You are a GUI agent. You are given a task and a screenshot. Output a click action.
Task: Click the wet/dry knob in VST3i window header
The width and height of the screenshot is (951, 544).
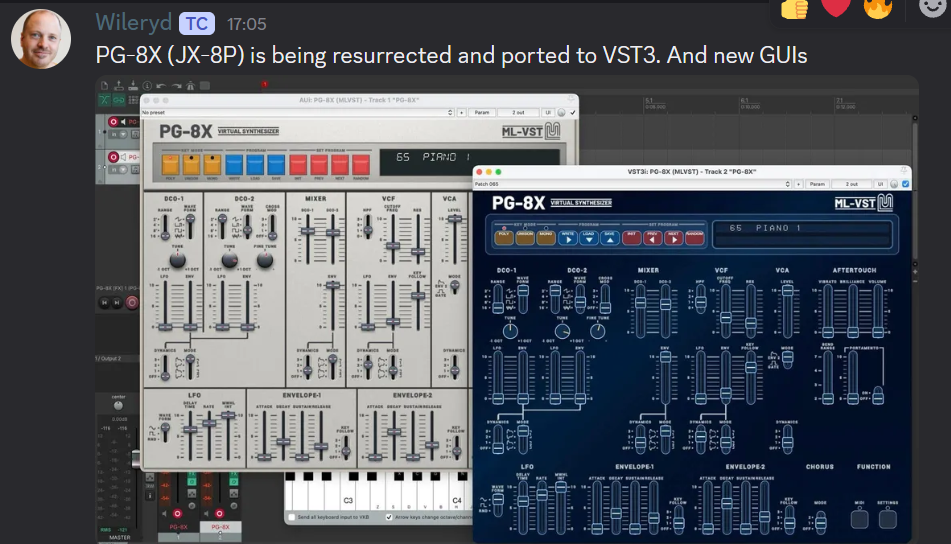click(893, 184)
